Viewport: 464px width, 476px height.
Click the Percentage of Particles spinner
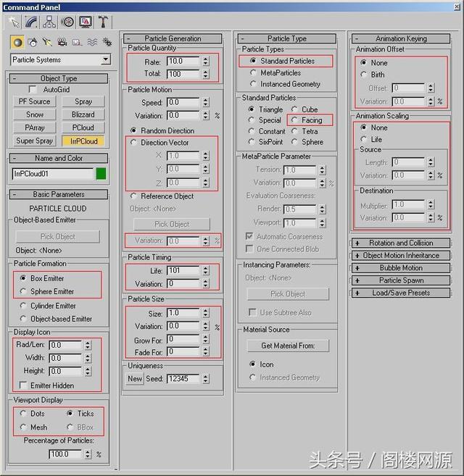(x=88, y=454)
